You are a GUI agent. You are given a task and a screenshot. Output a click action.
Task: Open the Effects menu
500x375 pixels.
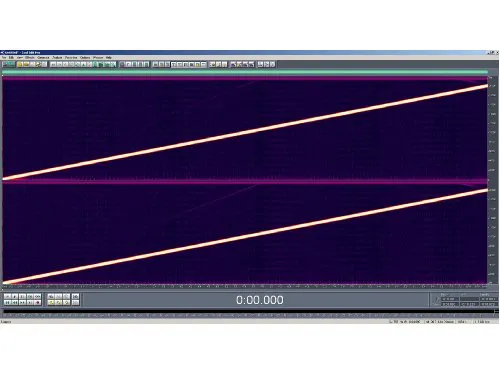pyautogui.click(x=30, y=57)
